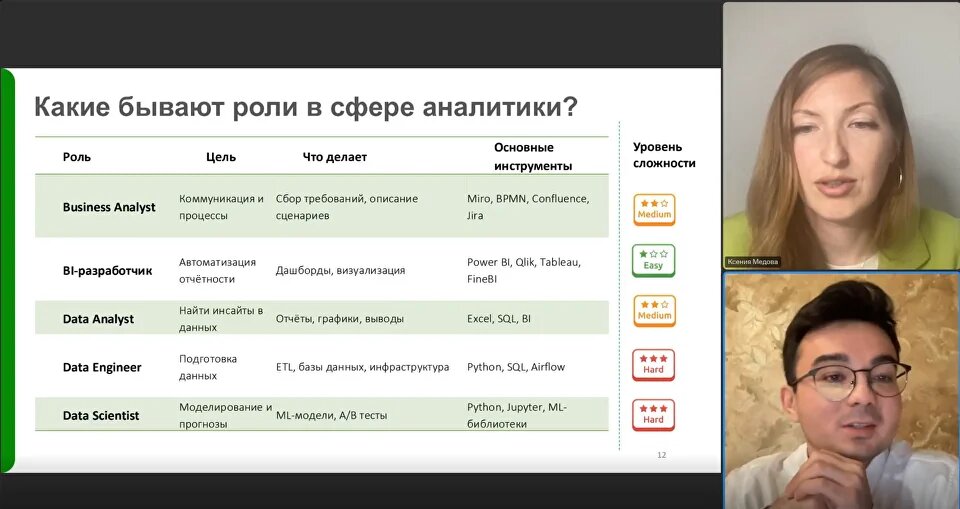Image resolution: width=960 pixels, height=509 pixels.
Task: Click the 'Excel, SQL, BI' tools cell
Action: pyautogui.click(x=498, y=319)
